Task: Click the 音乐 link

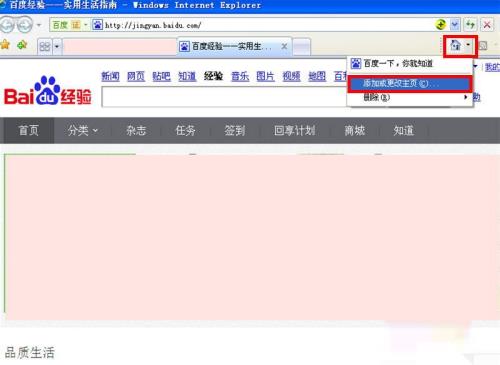Action: tap(240, 76)
